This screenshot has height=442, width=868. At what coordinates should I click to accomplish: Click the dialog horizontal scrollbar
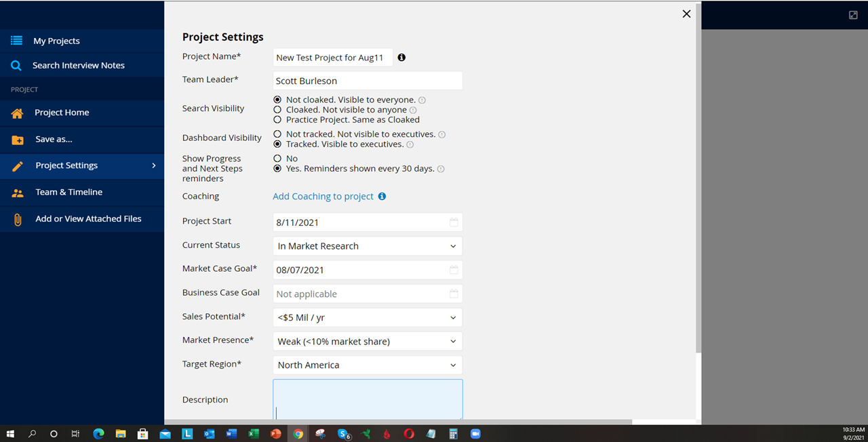[398, 422]
